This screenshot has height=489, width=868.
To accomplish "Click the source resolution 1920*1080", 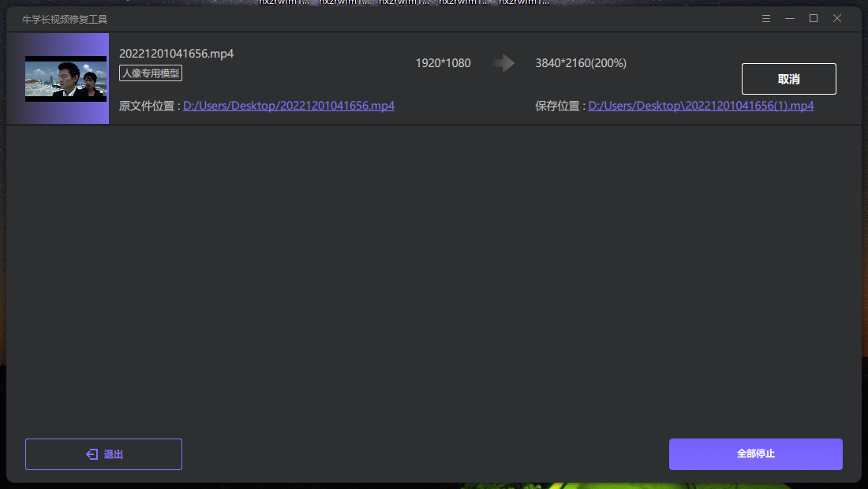I will (x=443, y=63).
